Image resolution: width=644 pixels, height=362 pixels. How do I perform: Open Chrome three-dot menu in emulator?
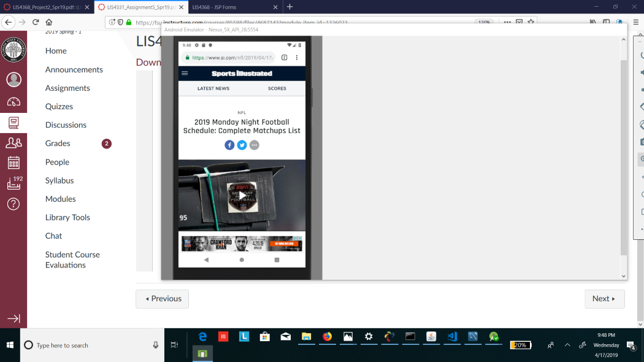(297, 58)
